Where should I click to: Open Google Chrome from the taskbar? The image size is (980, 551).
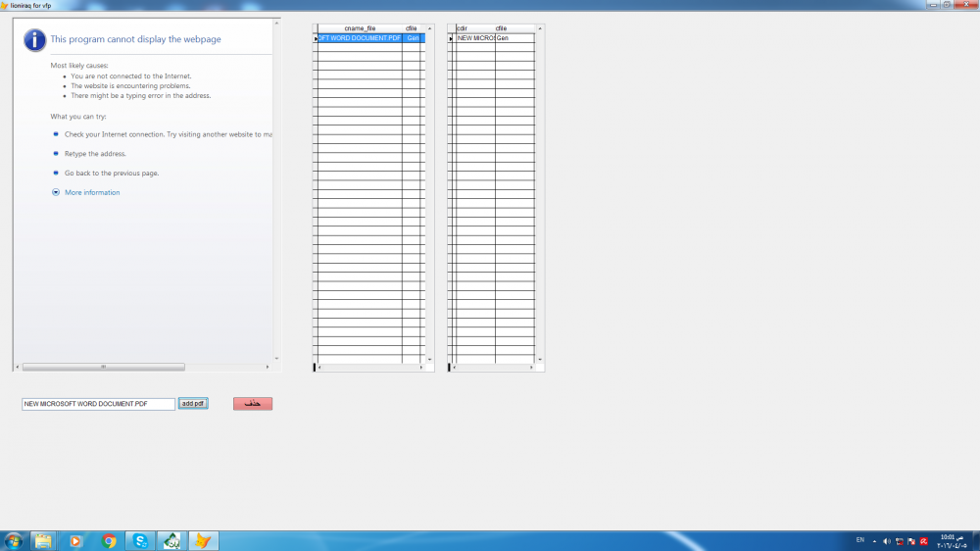109,541
